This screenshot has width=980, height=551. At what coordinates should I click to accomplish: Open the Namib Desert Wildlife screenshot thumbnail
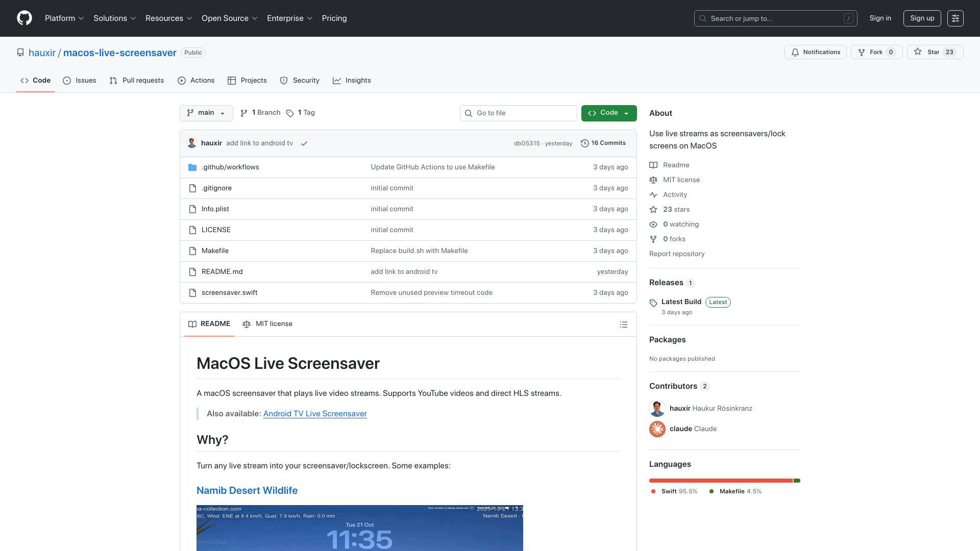tap(360, 528)
